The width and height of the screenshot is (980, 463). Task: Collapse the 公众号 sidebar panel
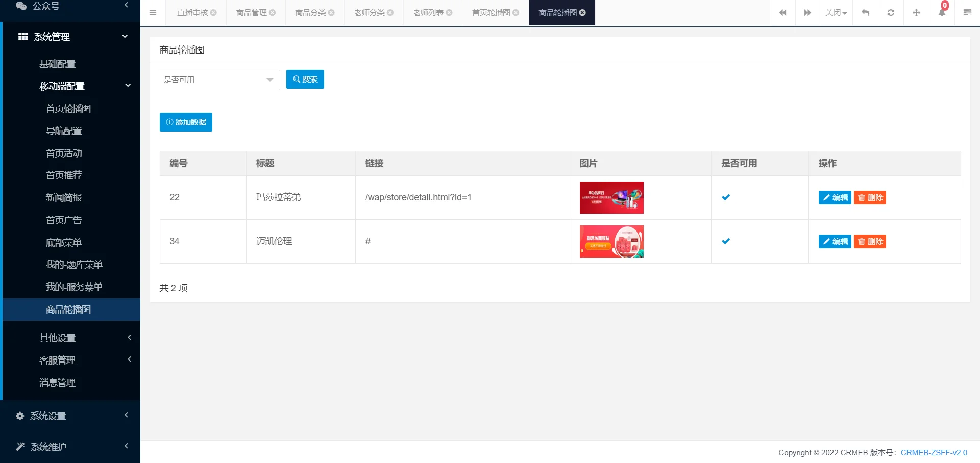(x=127, y=5)
